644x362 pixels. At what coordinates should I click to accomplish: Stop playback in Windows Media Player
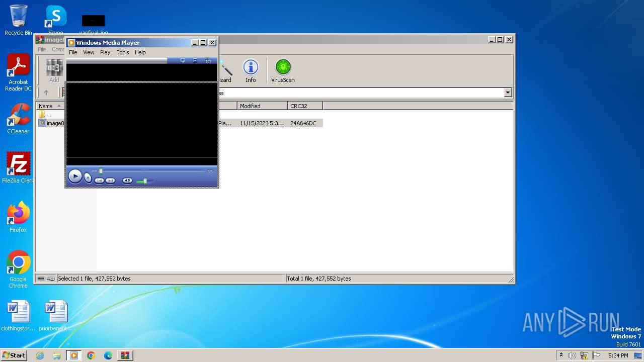88,177
